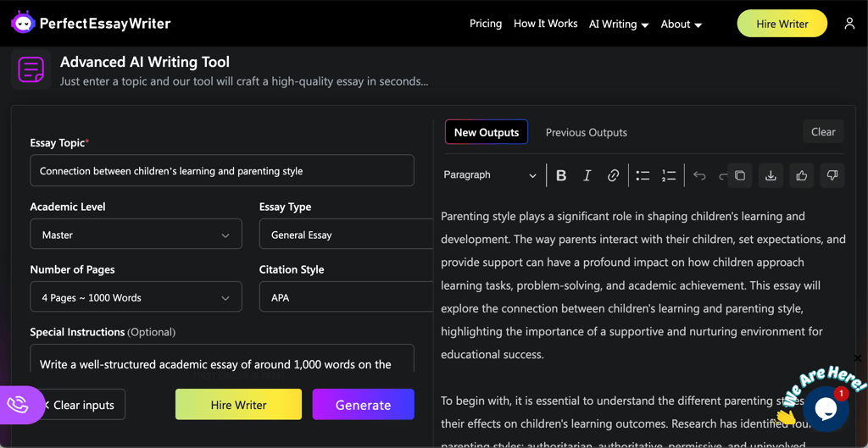This screenshot has width=868, height=448.
Task: Switch to the New Outputs tab
Action: coord(487,132)
